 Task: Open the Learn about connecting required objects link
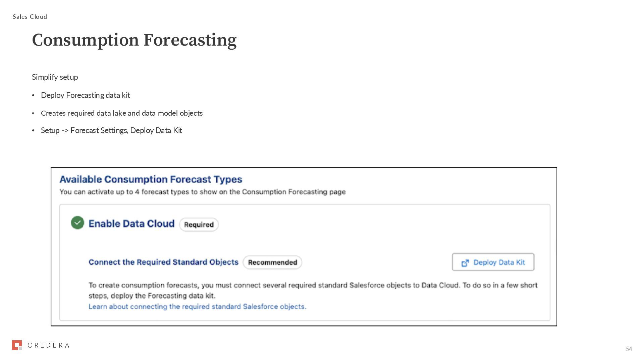coord(197,307)
